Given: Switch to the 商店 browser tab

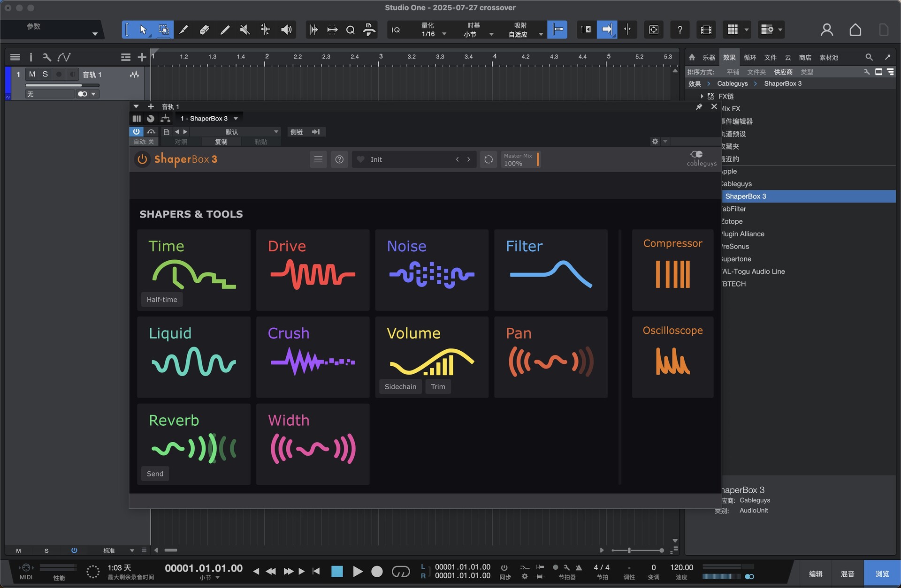Looking at the screenshot, I should click(805, 57).
